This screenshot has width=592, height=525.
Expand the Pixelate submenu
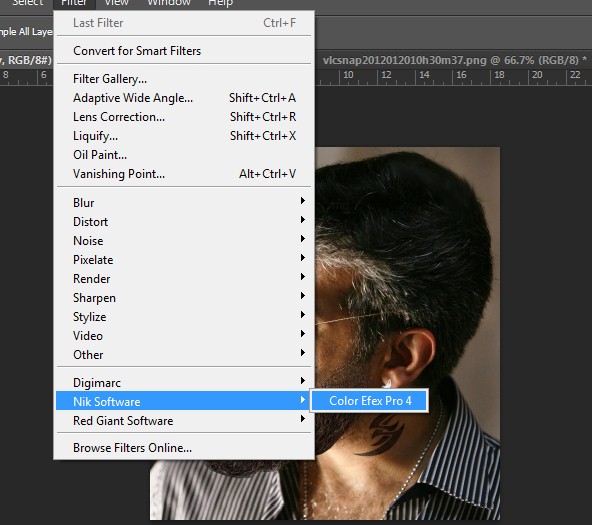tap(184, 260)
